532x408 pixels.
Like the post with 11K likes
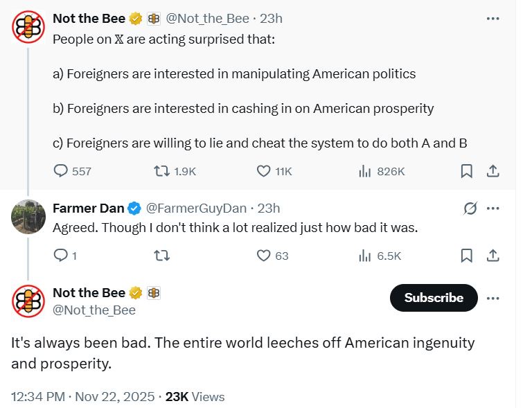pyautogui.click(x=264, y=170)
